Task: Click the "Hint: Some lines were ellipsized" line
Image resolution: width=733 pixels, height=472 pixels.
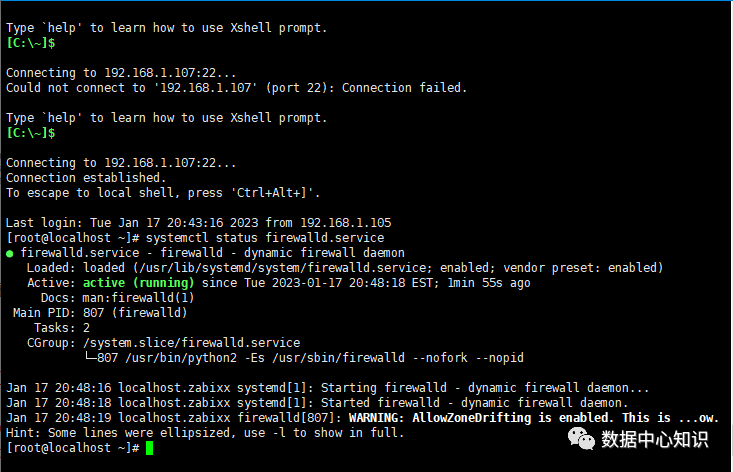Action: pos(205,433)
